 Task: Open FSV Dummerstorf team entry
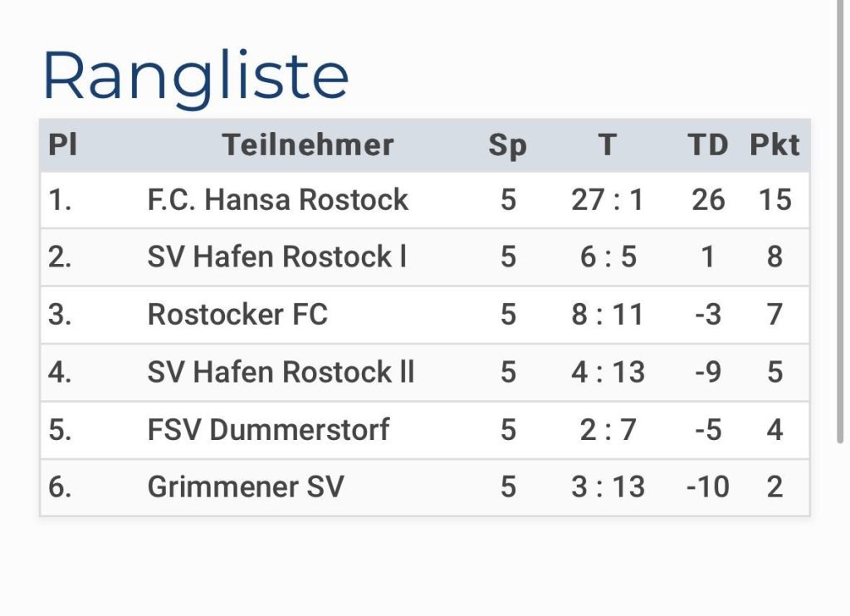(268, 429)
